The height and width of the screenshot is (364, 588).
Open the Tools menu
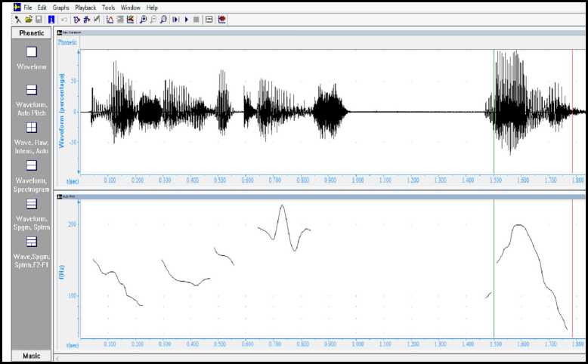click(x=109, y=8)
